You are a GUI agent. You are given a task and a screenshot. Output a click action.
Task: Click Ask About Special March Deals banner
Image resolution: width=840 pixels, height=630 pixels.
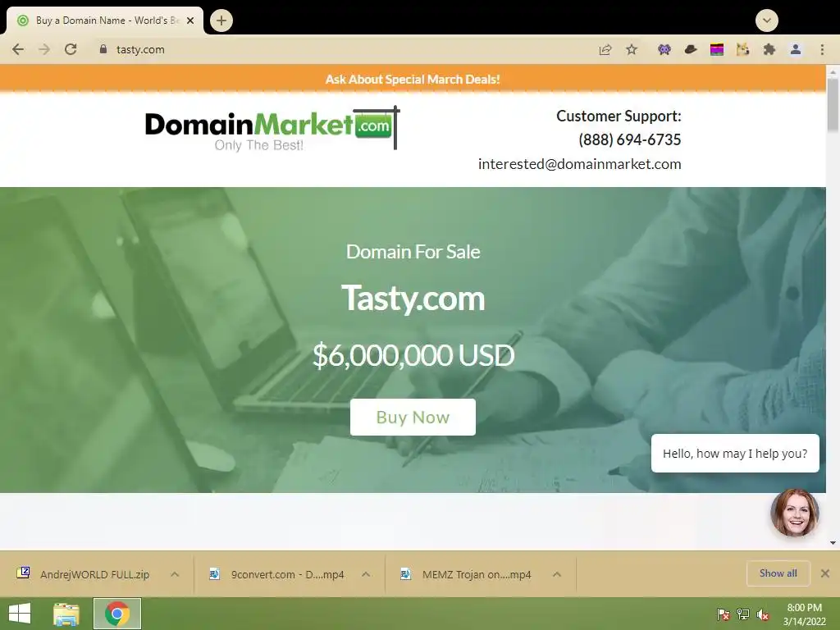(413, 80)
